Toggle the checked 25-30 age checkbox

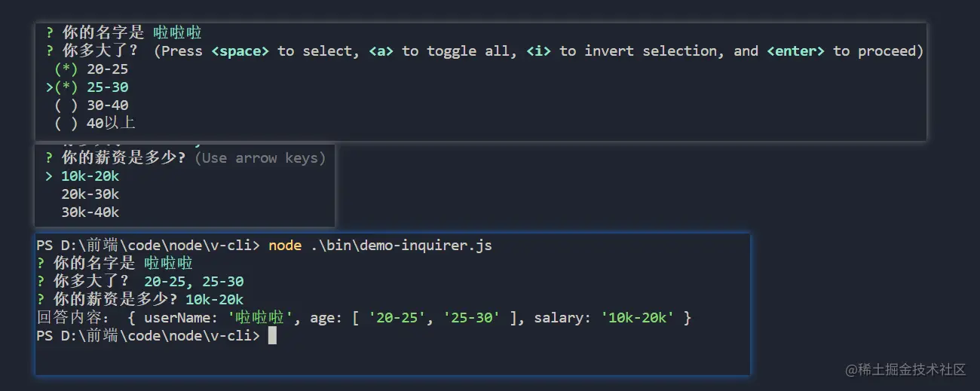66,87
